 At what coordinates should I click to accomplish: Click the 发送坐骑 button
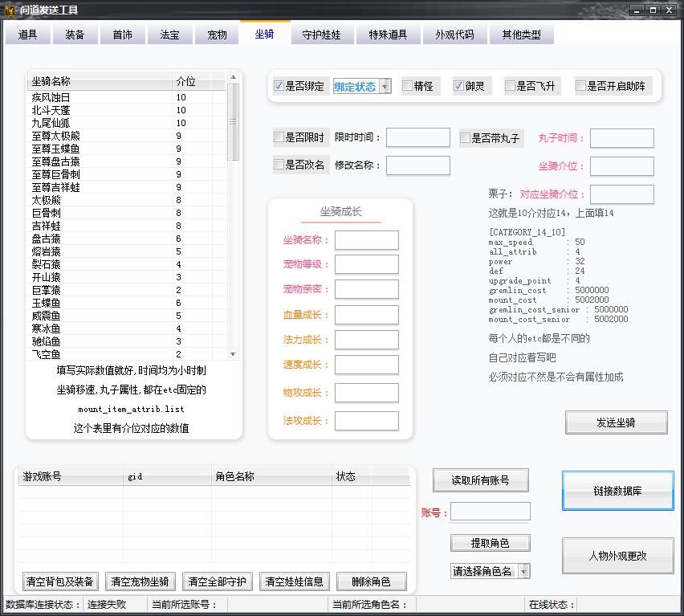[x=616, y=422]
